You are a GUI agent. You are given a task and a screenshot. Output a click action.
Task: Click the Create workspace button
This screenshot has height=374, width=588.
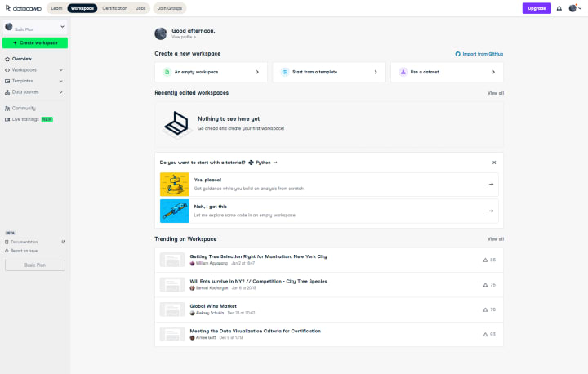[35, 42]
